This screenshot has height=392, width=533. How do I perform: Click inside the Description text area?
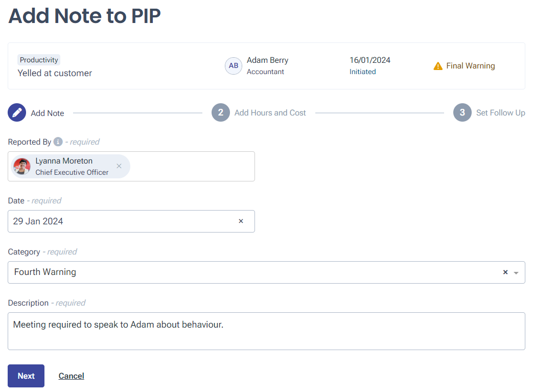tap(267, 331)
